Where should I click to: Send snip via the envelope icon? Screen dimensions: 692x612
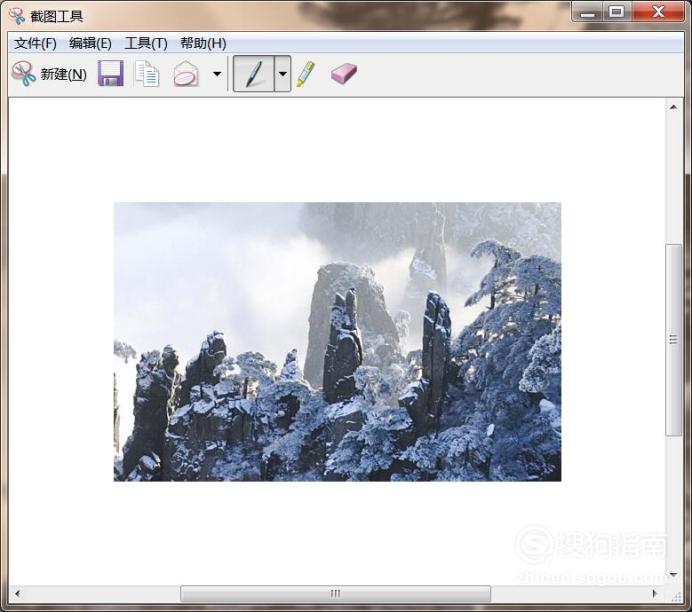(186, 74)
